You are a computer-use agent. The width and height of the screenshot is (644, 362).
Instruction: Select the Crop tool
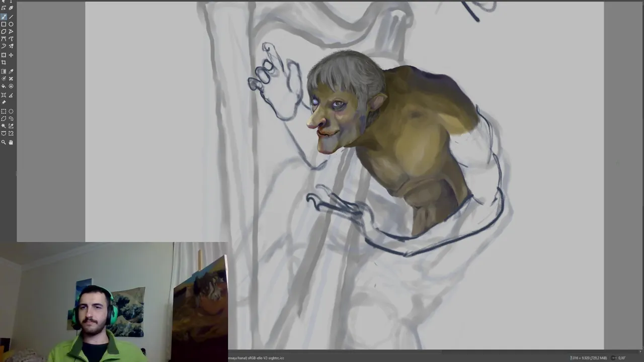4,62
